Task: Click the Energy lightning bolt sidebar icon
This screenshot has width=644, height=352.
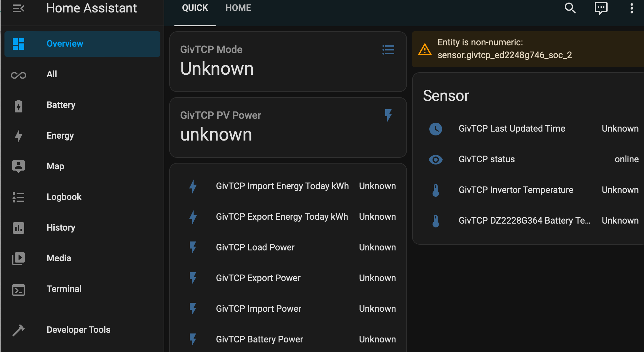Action: [x=19, y=136]
